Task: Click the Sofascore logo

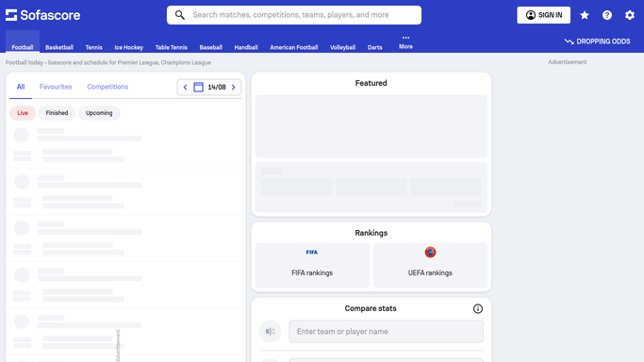Action: (42, 15)
